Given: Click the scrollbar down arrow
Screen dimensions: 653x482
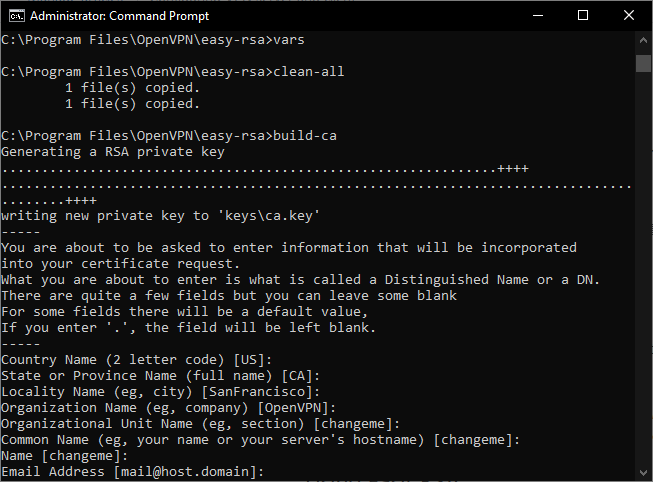Looking at the screenshot, I should tap(643, 472).
